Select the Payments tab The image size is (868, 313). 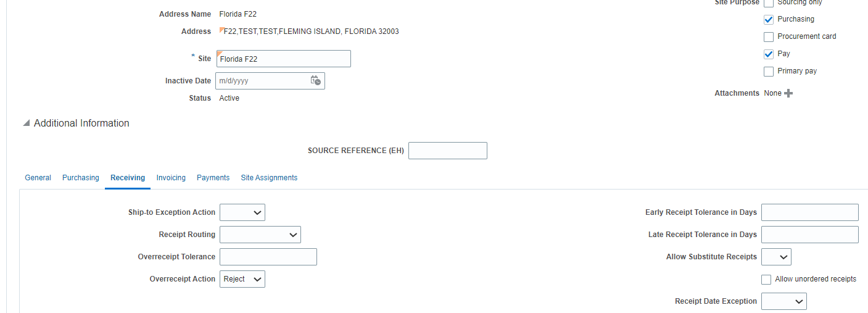tap(213, 178)
